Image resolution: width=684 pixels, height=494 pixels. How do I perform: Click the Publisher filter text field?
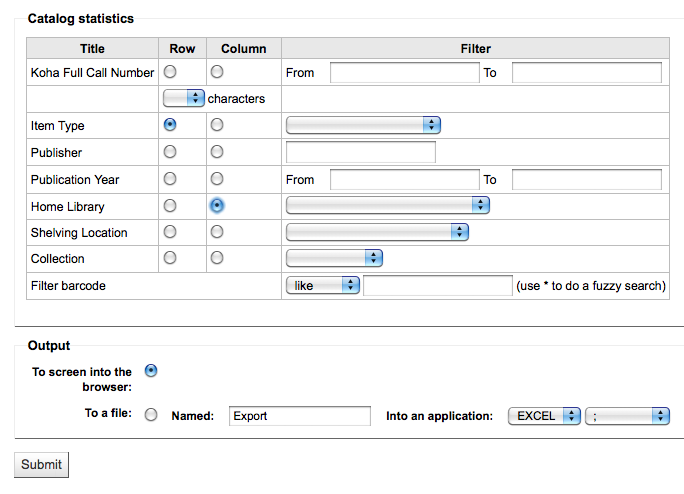point(361,152)
